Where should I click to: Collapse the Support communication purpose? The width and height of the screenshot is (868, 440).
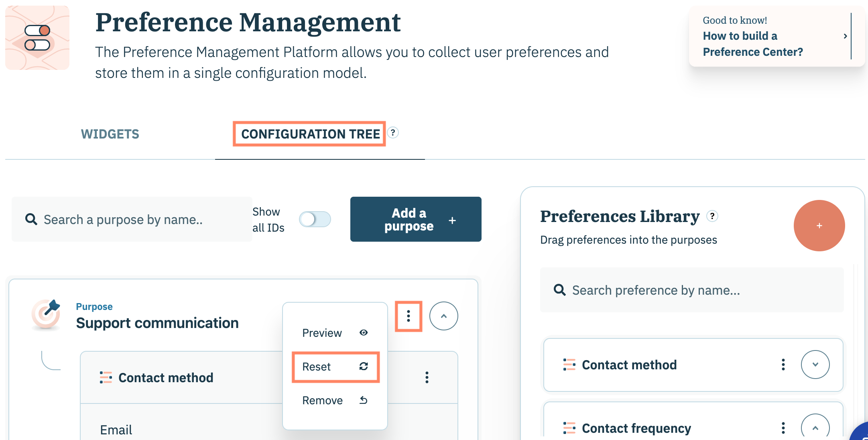(443, 316)
